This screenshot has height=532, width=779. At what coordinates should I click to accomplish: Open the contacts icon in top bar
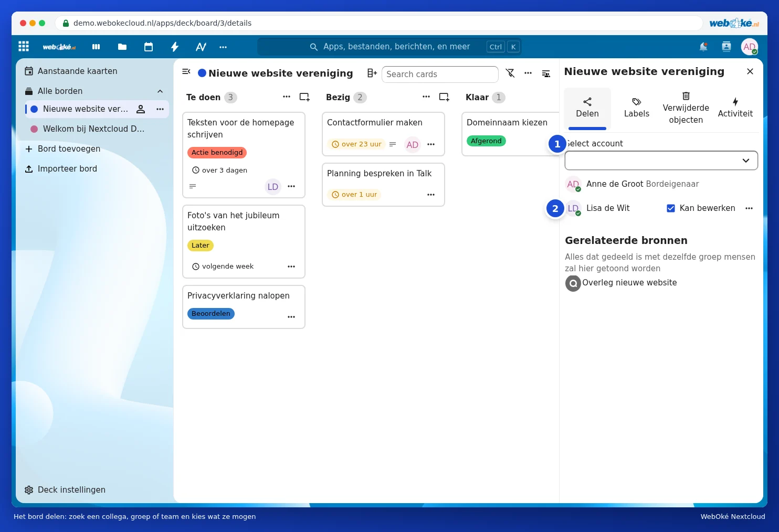[x=727, y=47]
